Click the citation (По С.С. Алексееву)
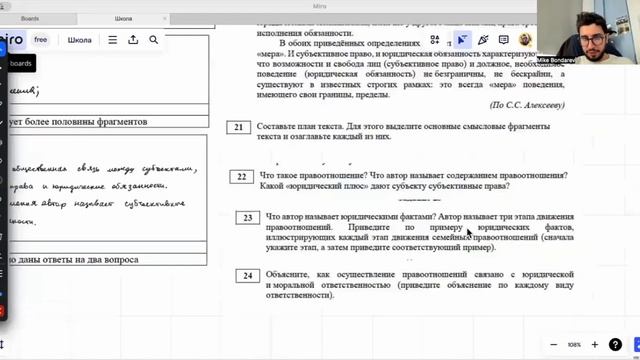 [x=527, y=105]
